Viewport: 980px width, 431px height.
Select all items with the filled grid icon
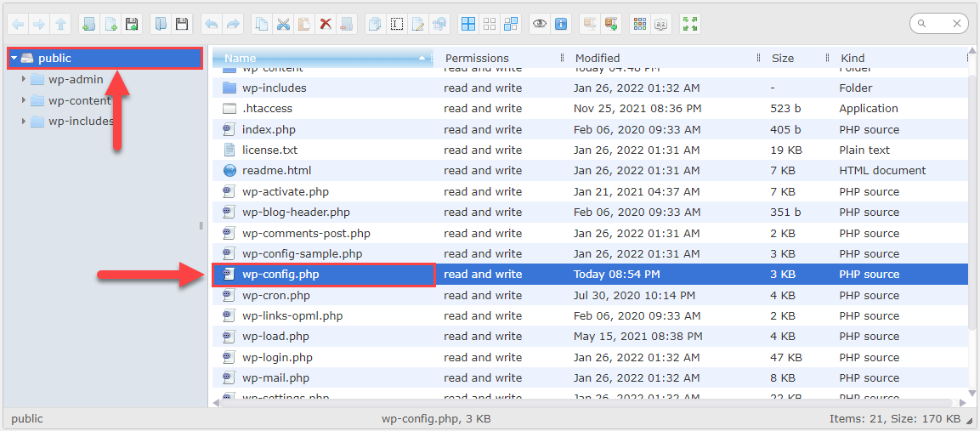point(468,24)
